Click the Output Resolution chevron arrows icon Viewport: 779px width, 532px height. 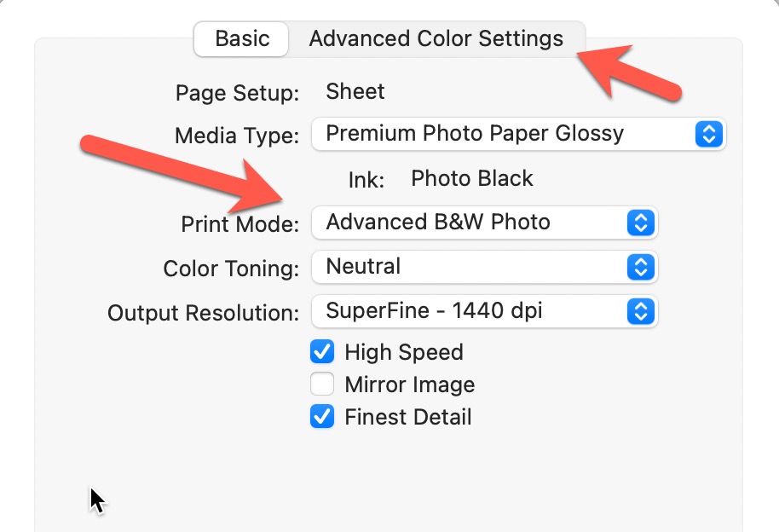tap(640, 311)
